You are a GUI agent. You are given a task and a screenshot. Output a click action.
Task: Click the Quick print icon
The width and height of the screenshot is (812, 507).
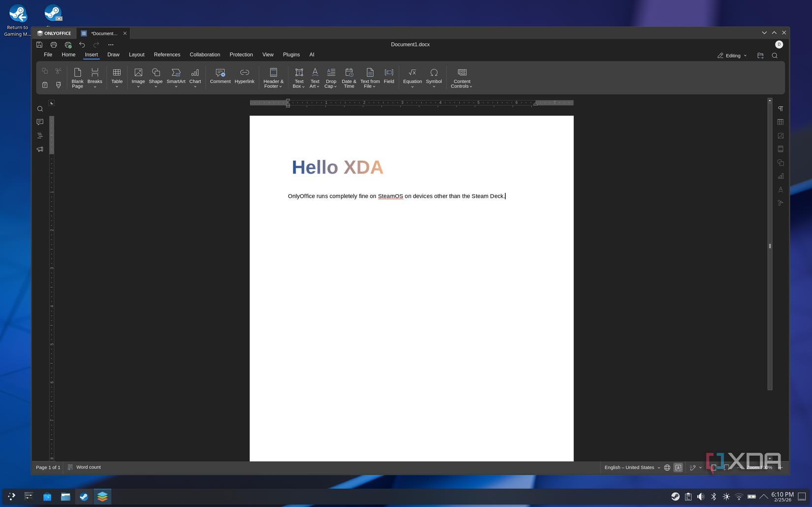68,45
